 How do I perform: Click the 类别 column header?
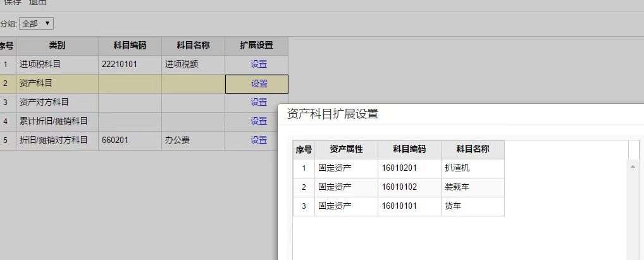pyautogui.click(x=57, y=46)
